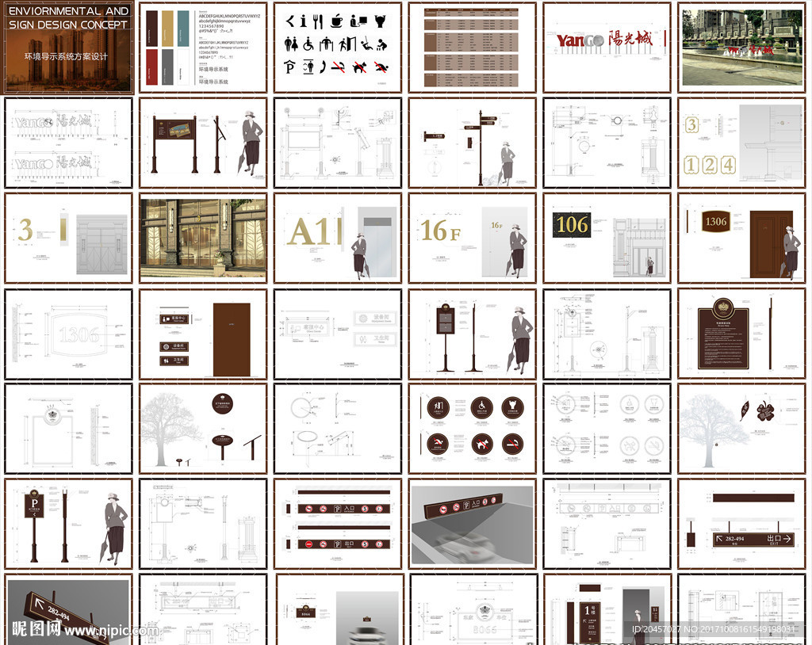The height and width of the screenshot is (645, 812).
Task: Click the brown site map sign on posts
Action: click(x=174, y=144)
